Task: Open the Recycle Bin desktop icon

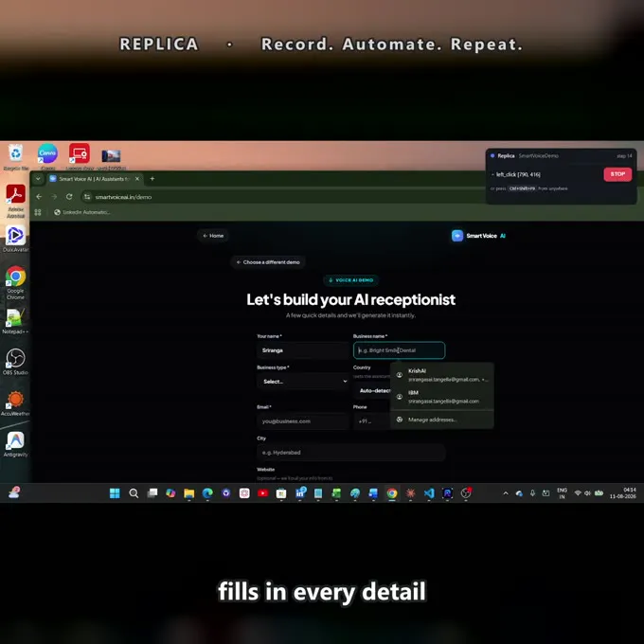Action: coord(15,156)
